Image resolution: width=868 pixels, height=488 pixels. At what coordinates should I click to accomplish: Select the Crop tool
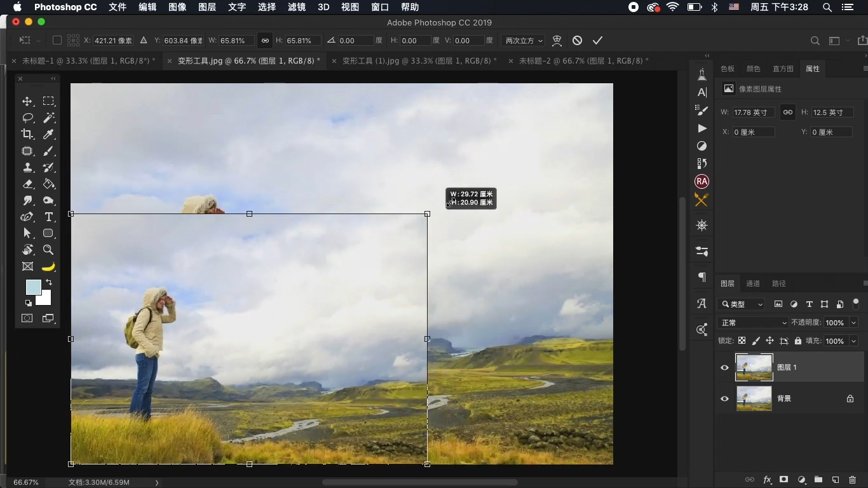(x=27, y=134)
